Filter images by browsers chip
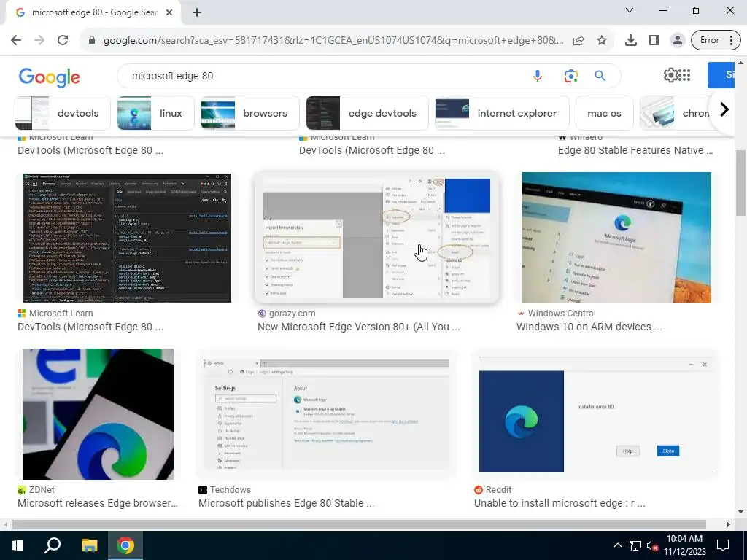747x560 pixels. tap(249, 113)
